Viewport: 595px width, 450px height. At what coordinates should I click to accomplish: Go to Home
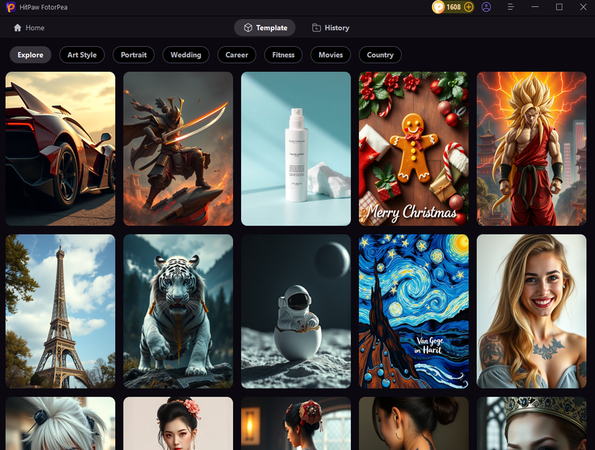pyautogui.click(x=29, y=28)
